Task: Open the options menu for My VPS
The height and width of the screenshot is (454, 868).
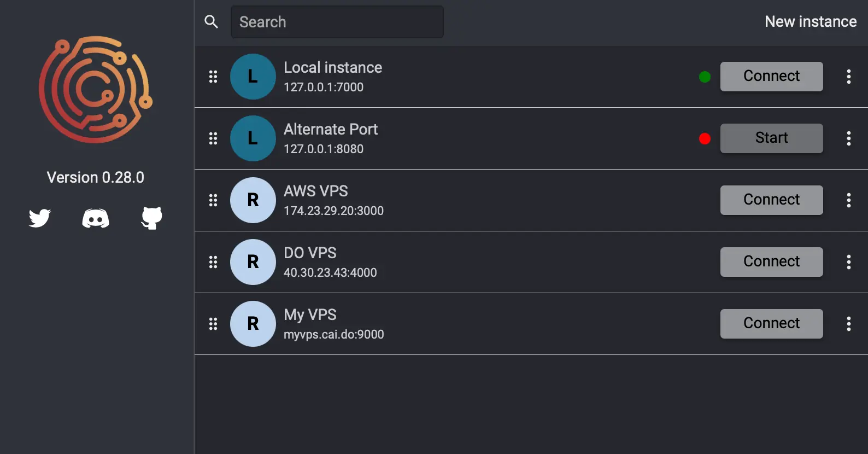Action: click(849, 324)
